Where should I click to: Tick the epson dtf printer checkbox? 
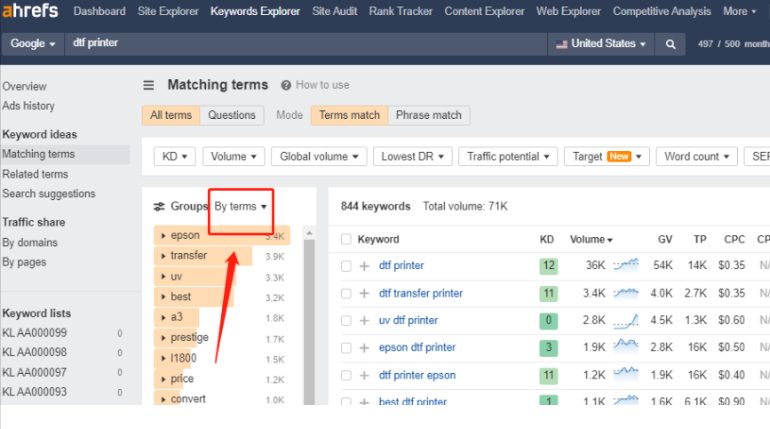(x=346, y=348)
